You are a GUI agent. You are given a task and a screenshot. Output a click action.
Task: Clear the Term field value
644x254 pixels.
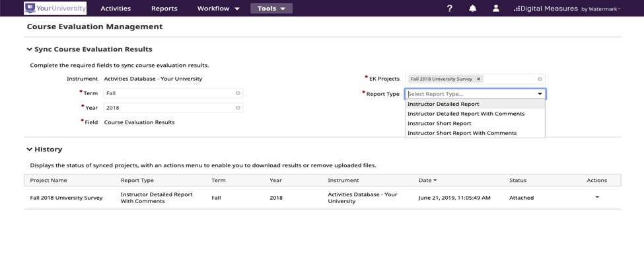point(238,93)
